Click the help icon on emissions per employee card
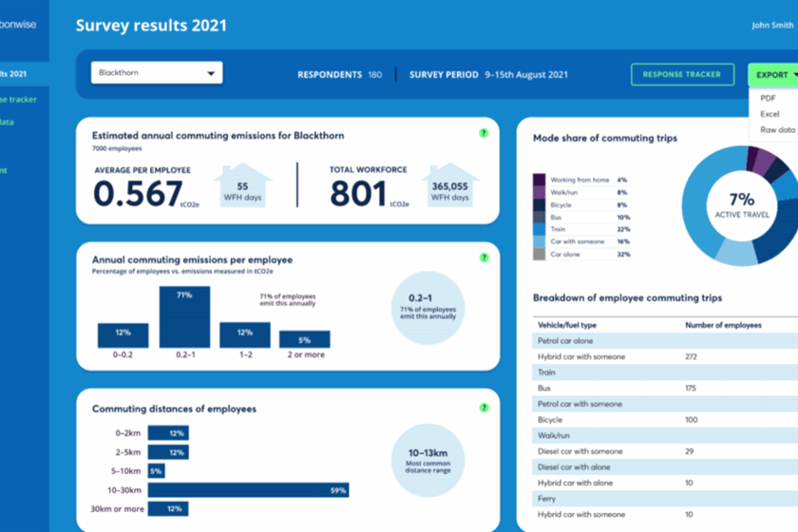 (484, 257)
